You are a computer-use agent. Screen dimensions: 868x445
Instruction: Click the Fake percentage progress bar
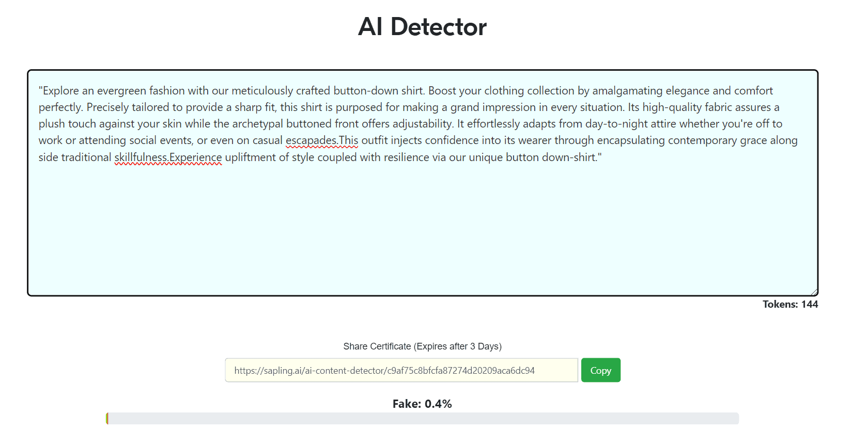click(x=422, y=419)
